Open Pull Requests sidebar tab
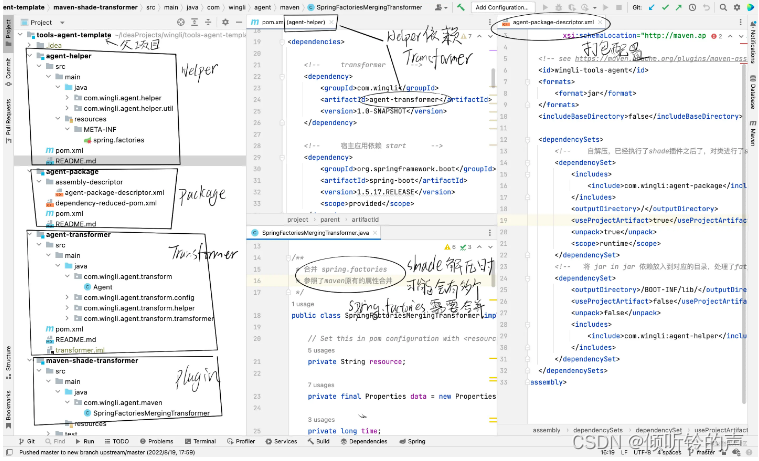The height and width of the screenshot is (461, 759). tap(8, 120)
